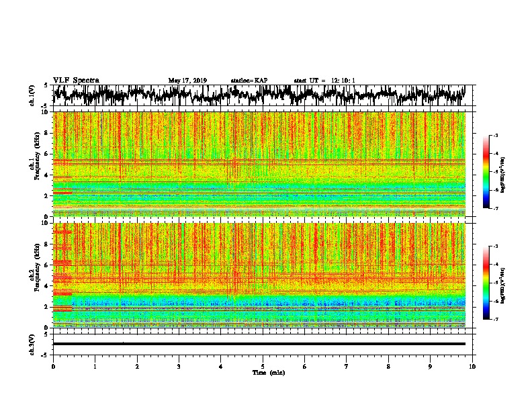Image resolution: width=532 pixels, height=411 pixels.
Task: Click the ch.1 colorbar log(PSD) label
Action: pos(503,175)
